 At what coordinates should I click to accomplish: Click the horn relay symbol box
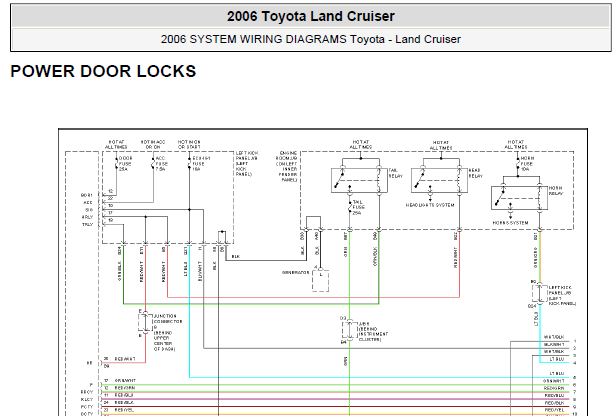[x=519, y=198]
